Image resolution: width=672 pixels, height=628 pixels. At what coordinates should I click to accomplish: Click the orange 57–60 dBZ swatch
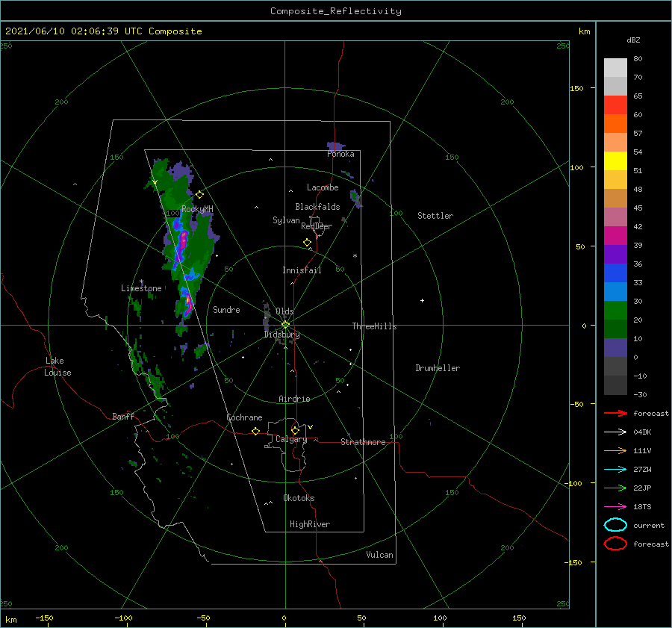pyautogui.click(x=615, y=124)
